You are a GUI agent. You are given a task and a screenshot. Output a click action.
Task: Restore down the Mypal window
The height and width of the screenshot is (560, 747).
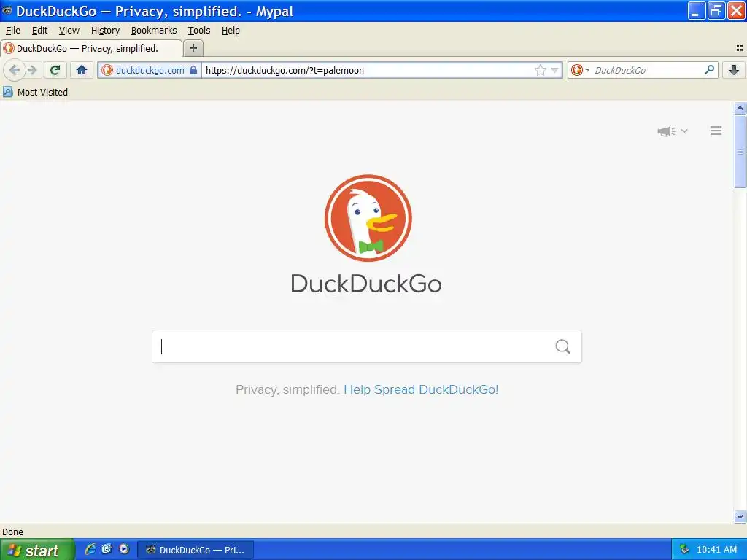coord(716,11)
